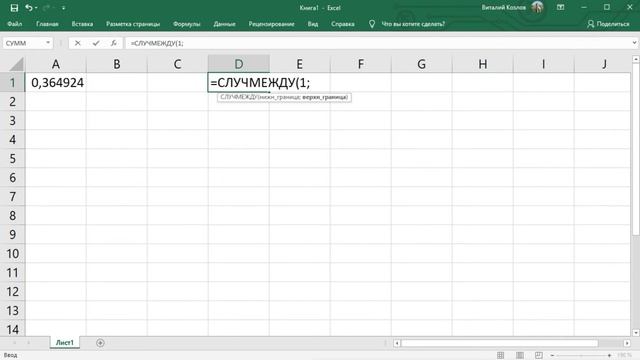Click the Ввод mode indicator in the status bar
640x360 pixels.
(x=11, y=355)
